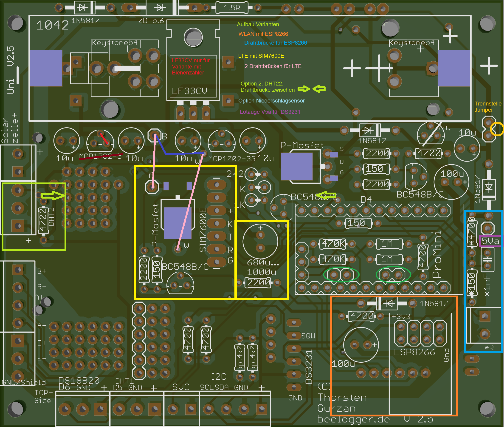Screen dimensions: 504x427
Task: Click the 680u...1000u capacitor footprint
Action: [260, 241]
